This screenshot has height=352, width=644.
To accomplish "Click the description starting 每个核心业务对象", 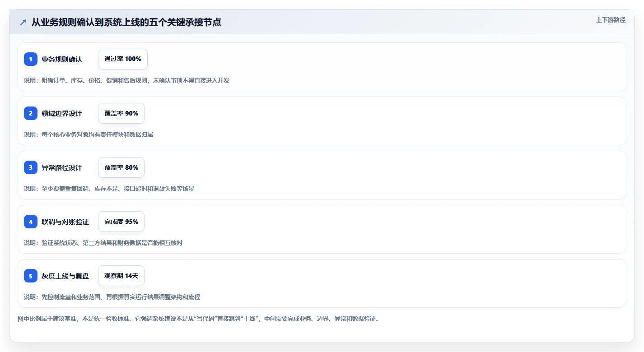I will (89, 134).
